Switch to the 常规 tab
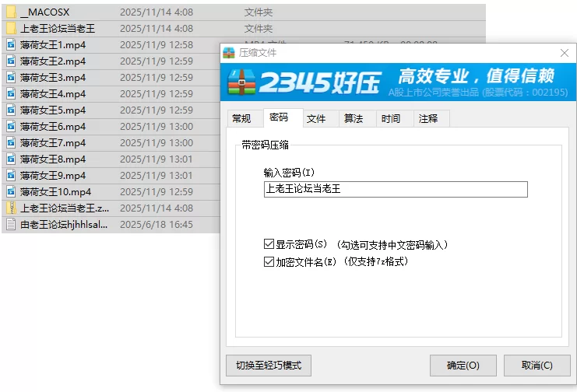Image resolution: width=577 pixels, height=392 pixels. tap(241, 119)
